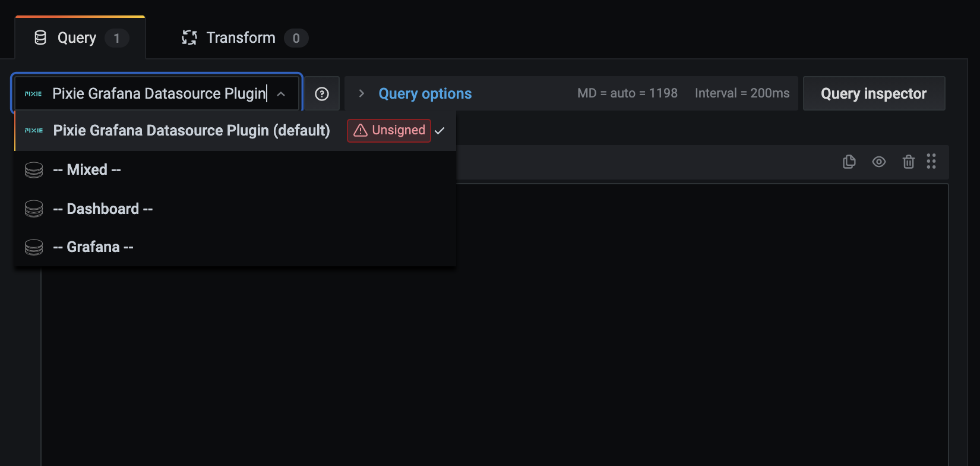Click the Grafana database stack icon
Image resolution: width=980 pixels, height=466 pixels.
point(34,247)
